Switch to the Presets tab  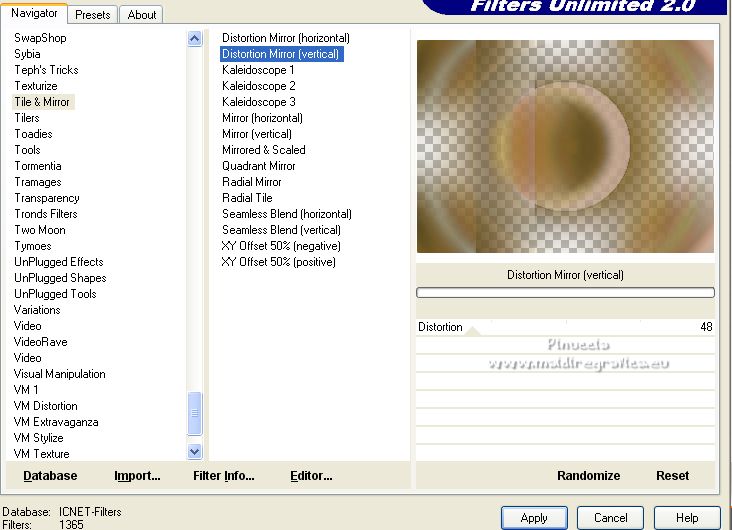pyautogui.click(x=92, y=15)
